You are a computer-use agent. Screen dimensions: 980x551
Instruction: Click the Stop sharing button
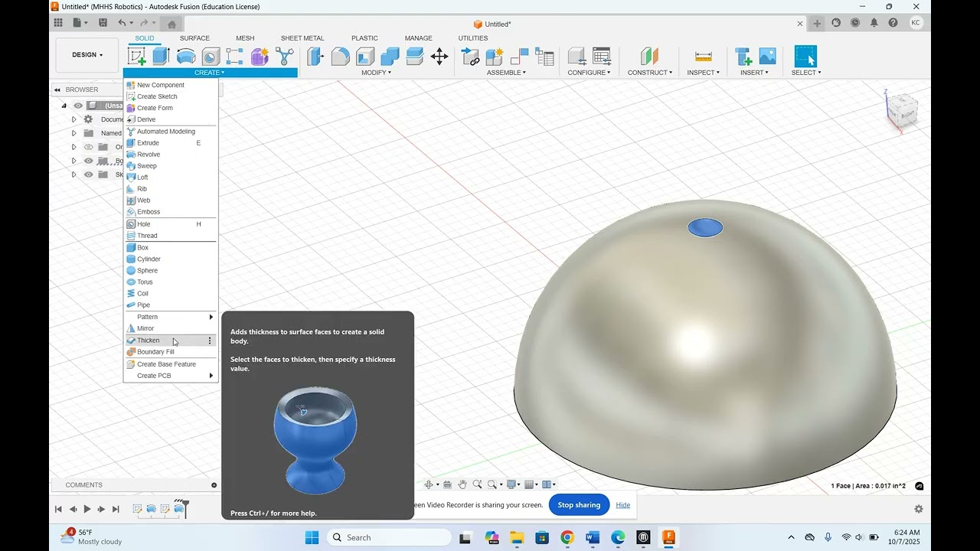tap(579, 505)
